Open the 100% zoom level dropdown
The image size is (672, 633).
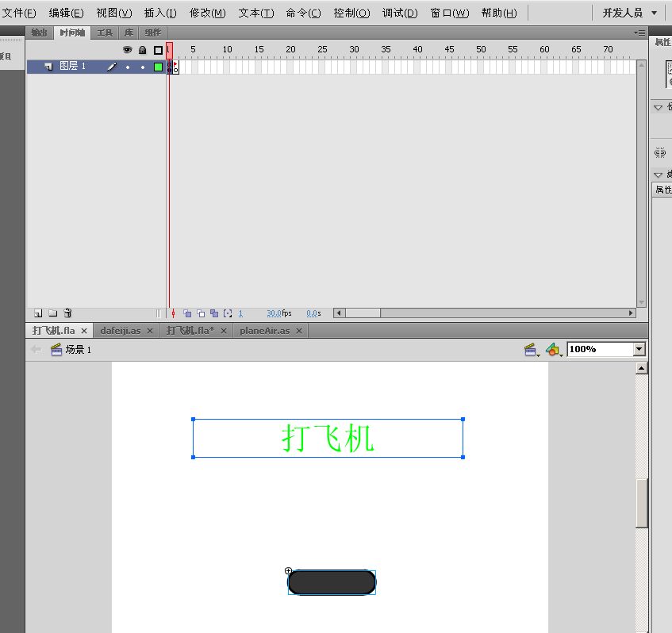[x=639, y=349]
